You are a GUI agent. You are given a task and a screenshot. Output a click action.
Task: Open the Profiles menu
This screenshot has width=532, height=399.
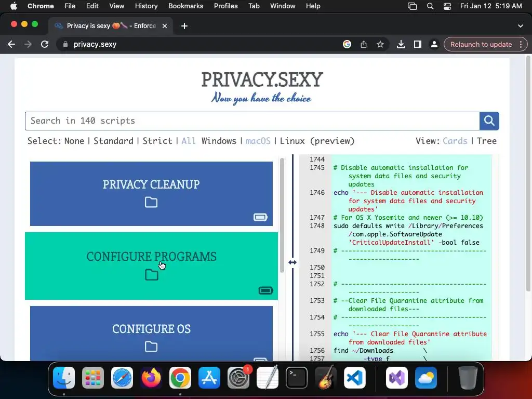click(x=225, y=6)
